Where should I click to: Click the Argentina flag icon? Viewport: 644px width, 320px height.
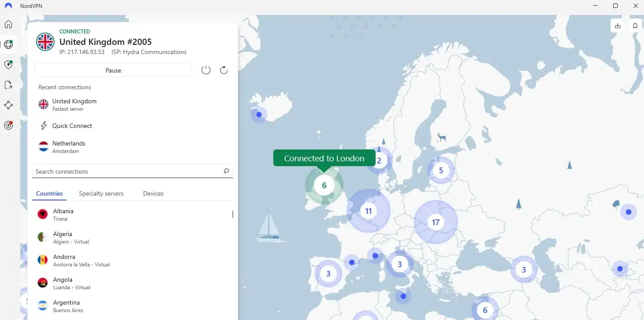pos(43,306)
